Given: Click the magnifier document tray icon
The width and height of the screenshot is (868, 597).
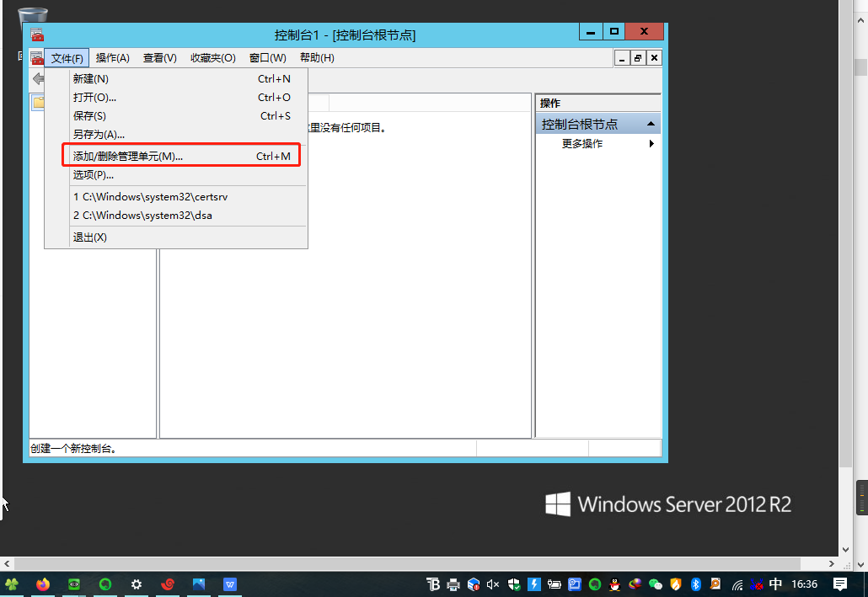Looking at the screenshot, I should 715,584.
